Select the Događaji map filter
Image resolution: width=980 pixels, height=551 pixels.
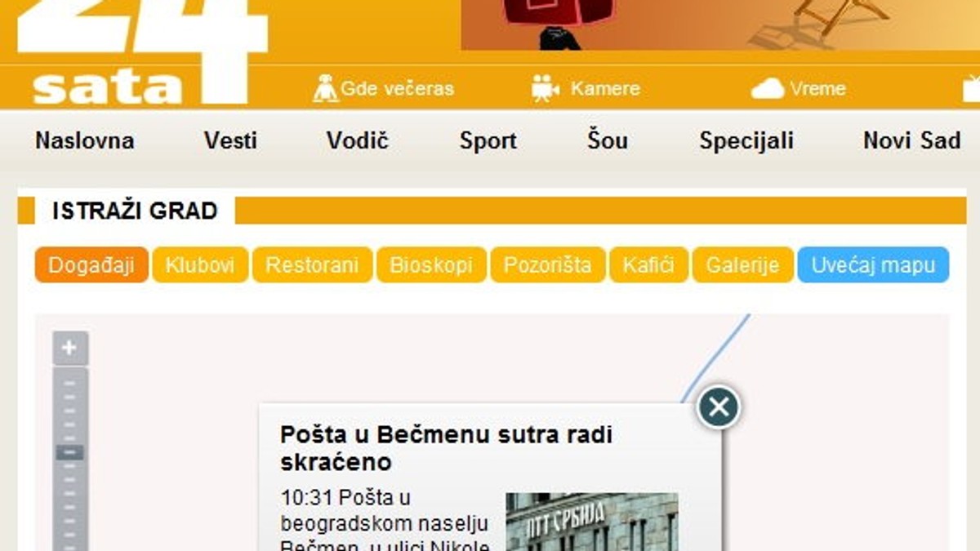(91, 265)
